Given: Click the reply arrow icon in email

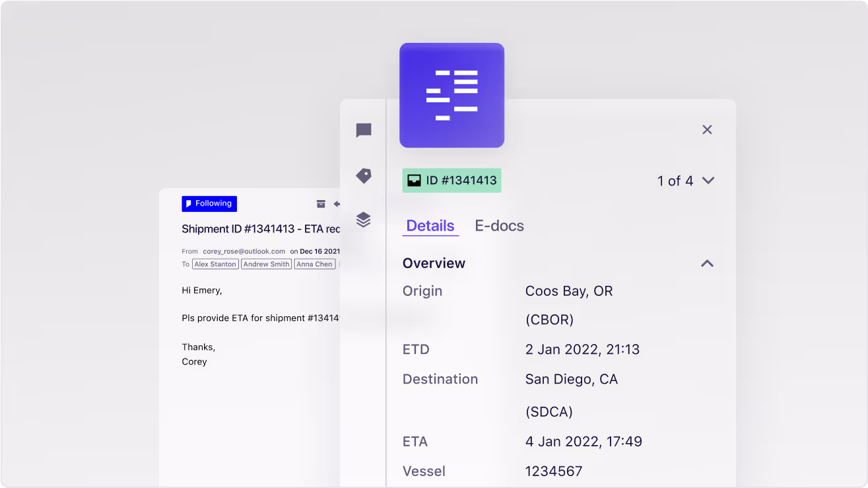Looking at the screenshot, I should click(x=337, y=204).
